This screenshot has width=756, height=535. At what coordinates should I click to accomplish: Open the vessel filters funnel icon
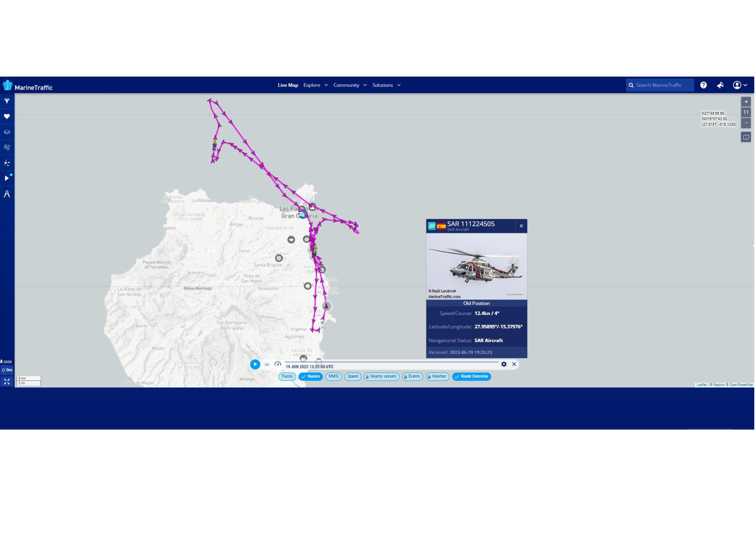7,101
